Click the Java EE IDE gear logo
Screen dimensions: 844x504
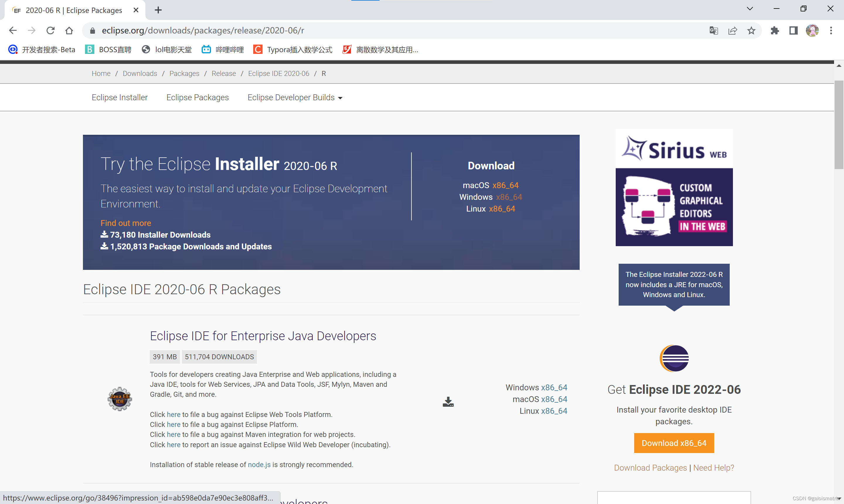pos(120,399)
